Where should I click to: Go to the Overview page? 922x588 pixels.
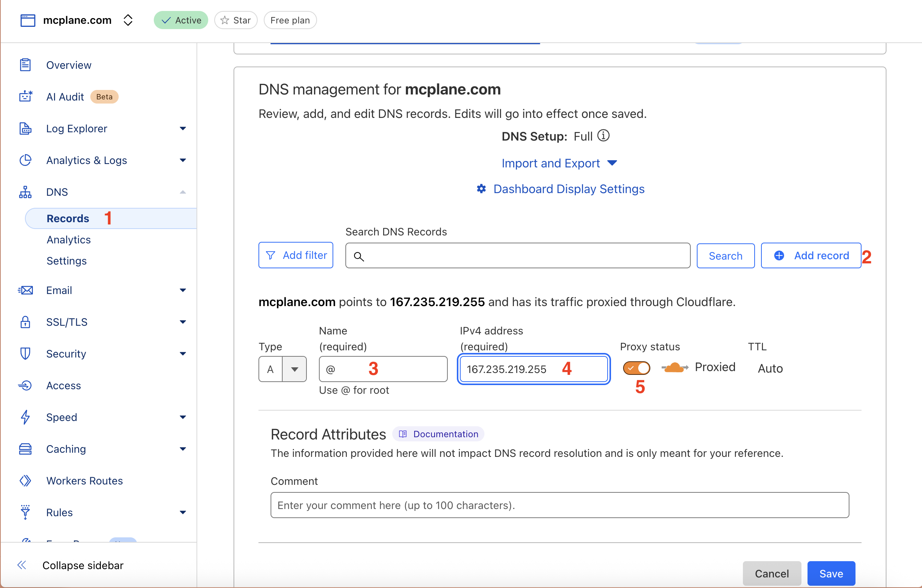point(68,65)
